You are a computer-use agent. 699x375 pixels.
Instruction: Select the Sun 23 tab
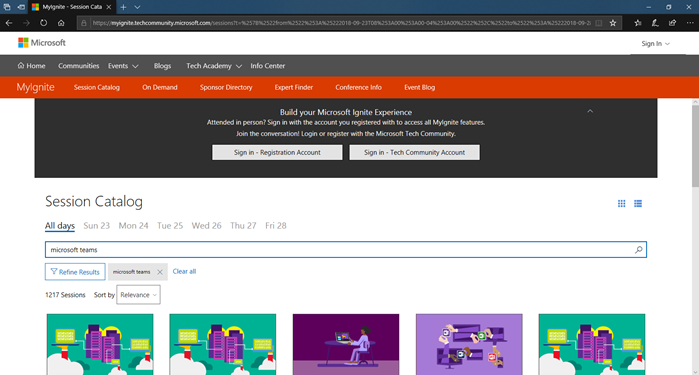(x=96, y=226)
